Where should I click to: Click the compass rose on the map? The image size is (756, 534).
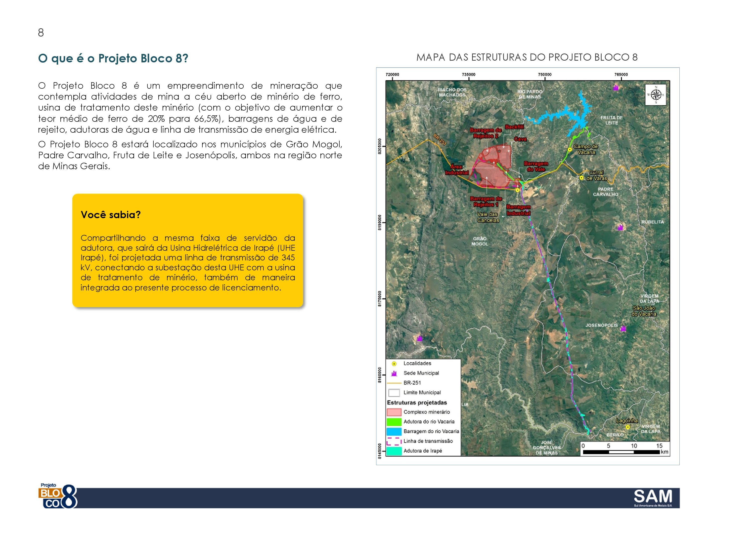click(x=656, y=95)
